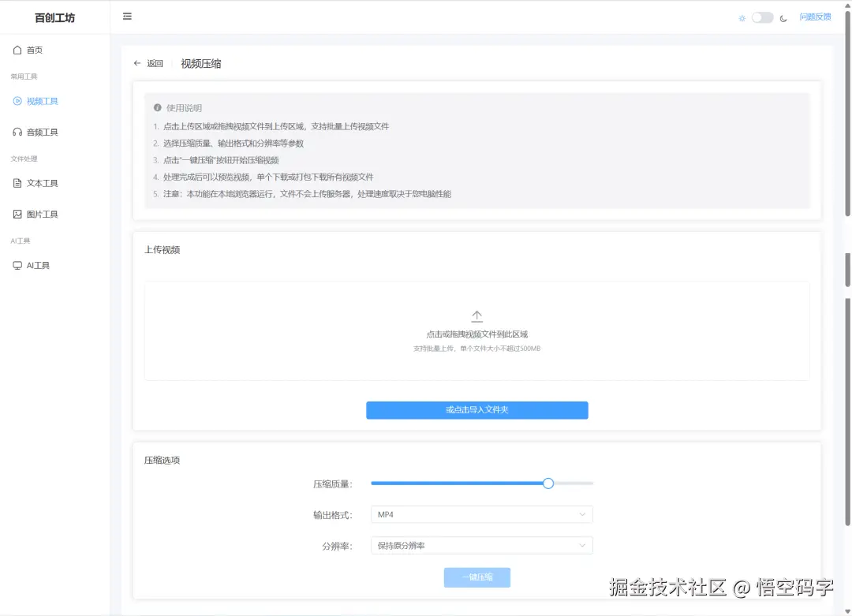Expand the 分辨率 resolution dropdown

point(481,544)
